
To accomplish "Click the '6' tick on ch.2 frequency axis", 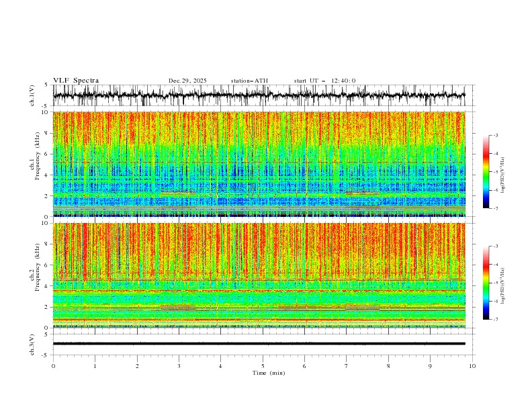I will 48,265.
